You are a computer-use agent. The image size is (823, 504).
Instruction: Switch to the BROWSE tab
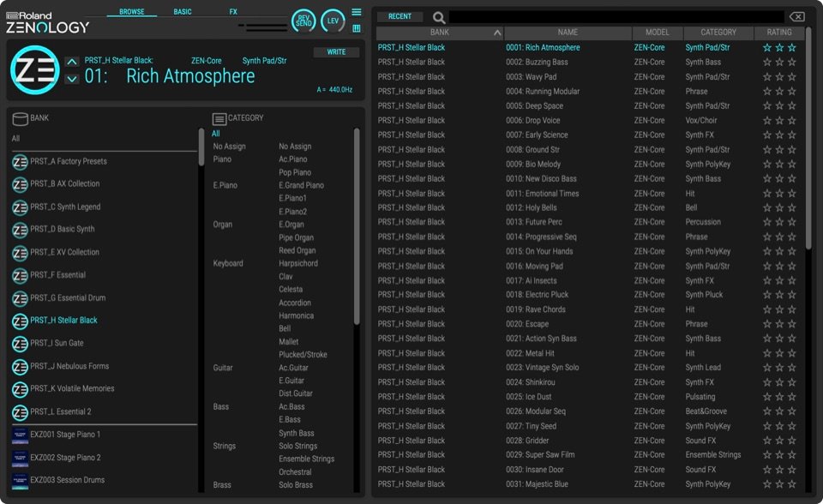[132, 11]
